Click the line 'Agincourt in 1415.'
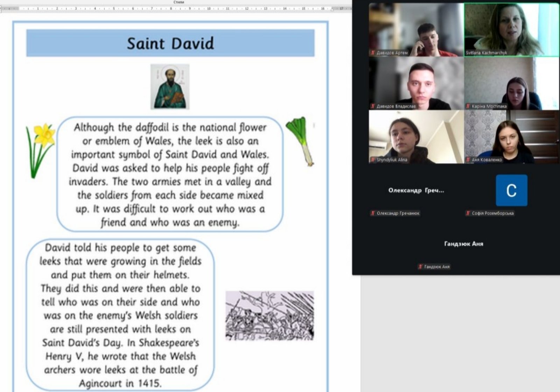560x392 pixels. (120, 383)
